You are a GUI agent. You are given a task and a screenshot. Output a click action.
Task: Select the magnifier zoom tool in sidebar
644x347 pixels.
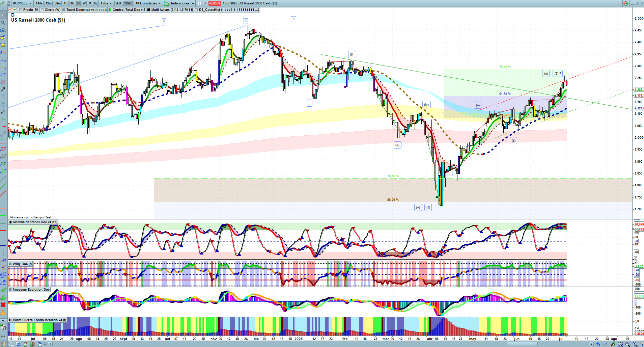(x=3, y=23)
